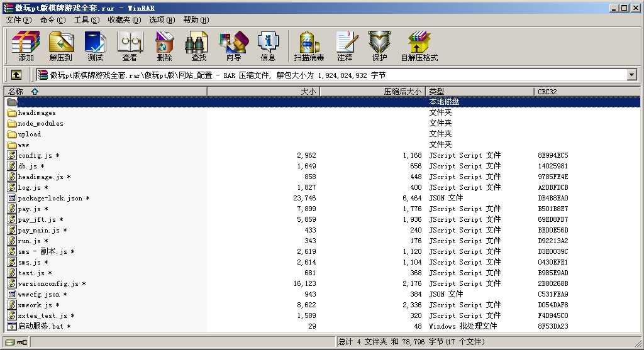Click the 'Windows 批处理文件' type cell
The width and height of the screenshot is (644, 350).
pyautogui.click(x=463, y=325)
